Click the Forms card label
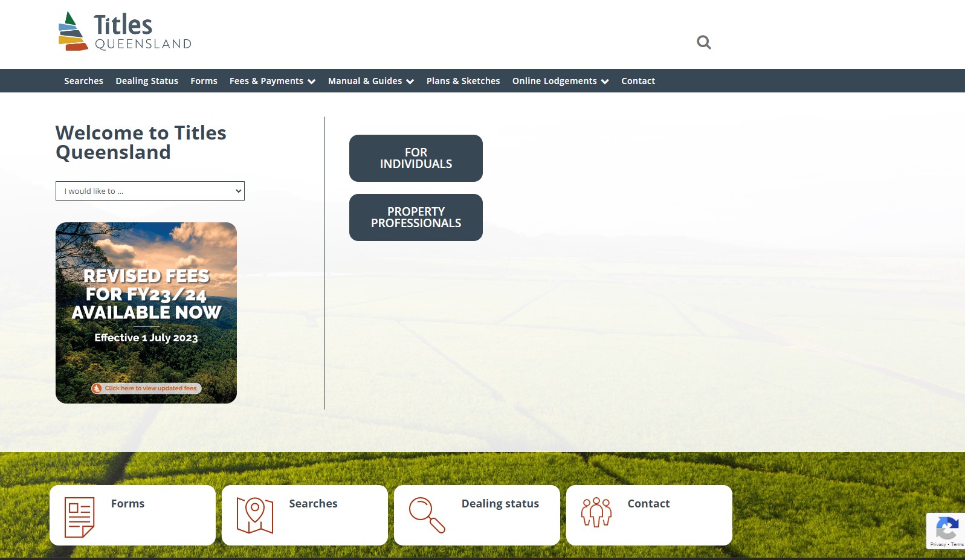965x560 pixels. 127,504
